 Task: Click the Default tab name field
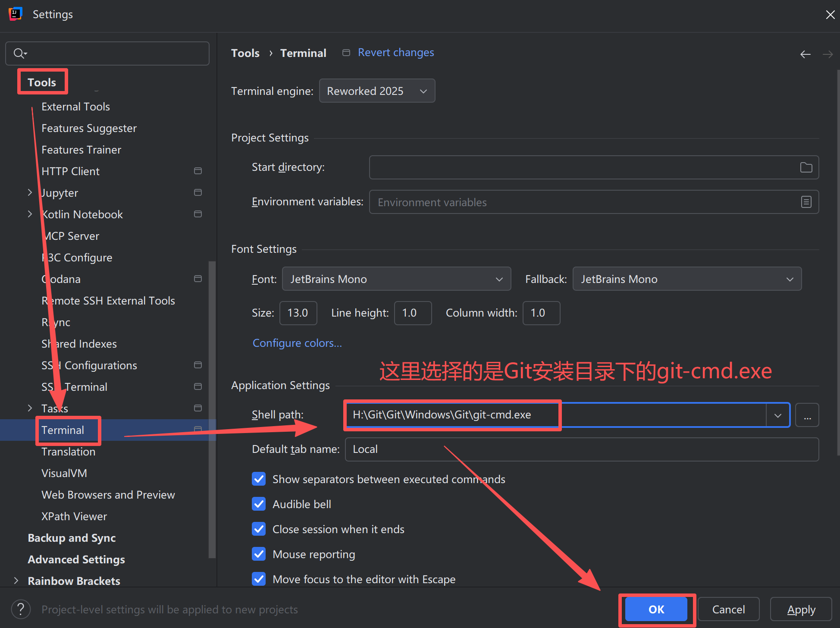tap(582, 449)
